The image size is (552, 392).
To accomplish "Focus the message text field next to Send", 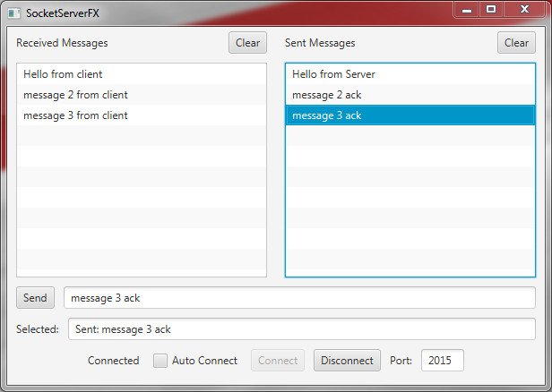I will pos(299,298).
